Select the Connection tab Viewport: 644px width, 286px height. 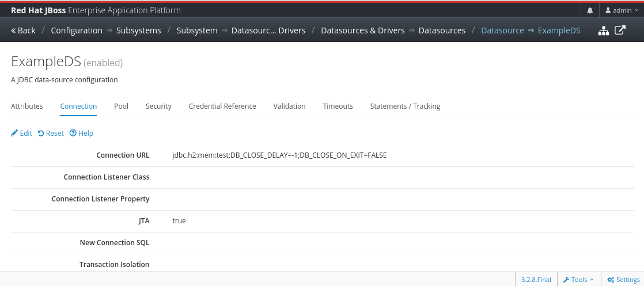pos(78,106)
